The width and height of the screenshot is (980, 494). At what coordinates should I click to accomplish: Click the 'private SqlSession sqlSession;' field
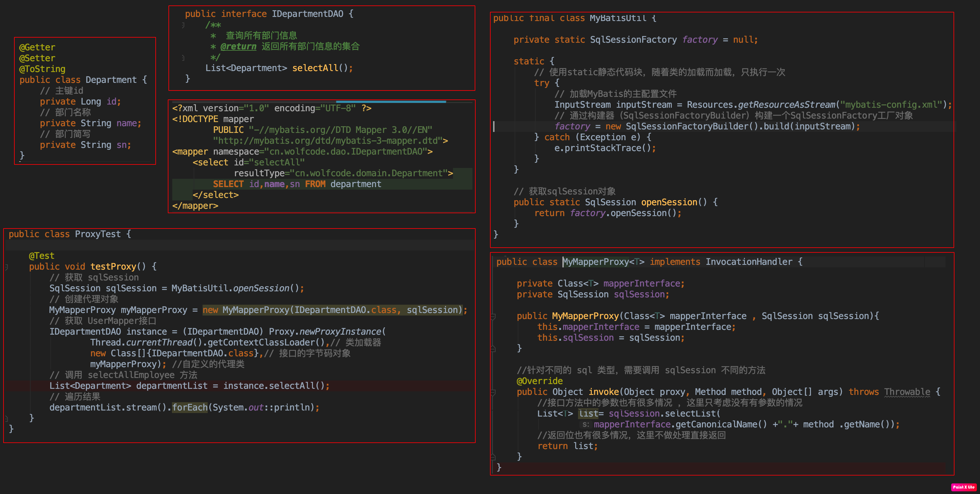[593, 294]
